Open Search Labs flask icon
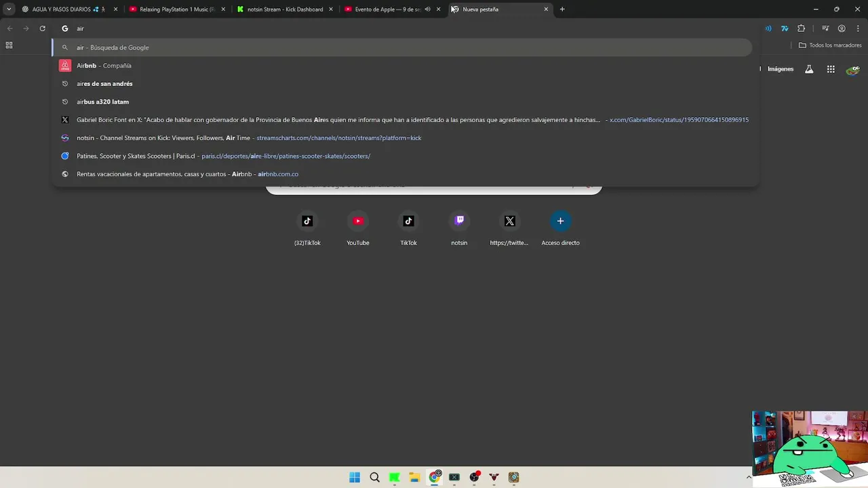The image size is (868, 488). coord(809,69)
